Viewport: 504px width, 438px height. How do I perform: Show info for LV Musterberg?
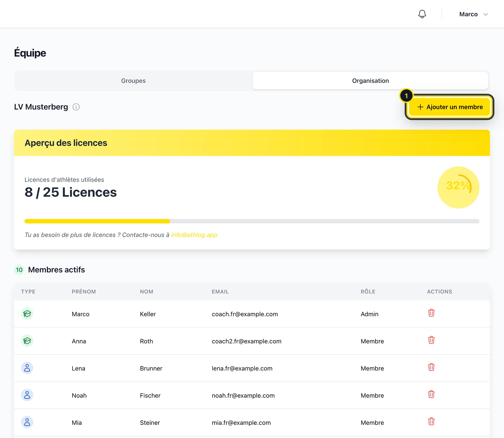pos(76,107)
